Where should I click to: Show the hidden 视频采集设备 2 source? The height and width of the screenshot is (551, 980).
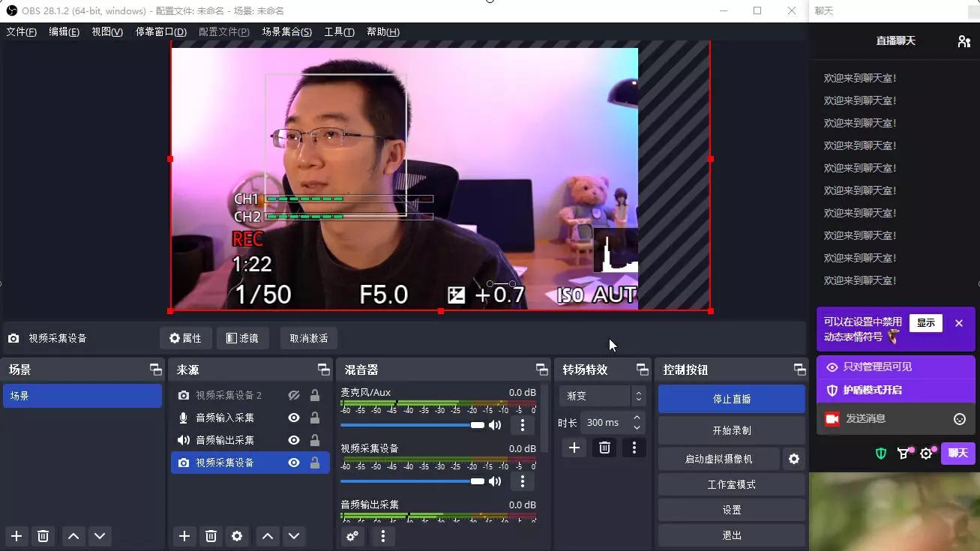click(x=293, y=395)
